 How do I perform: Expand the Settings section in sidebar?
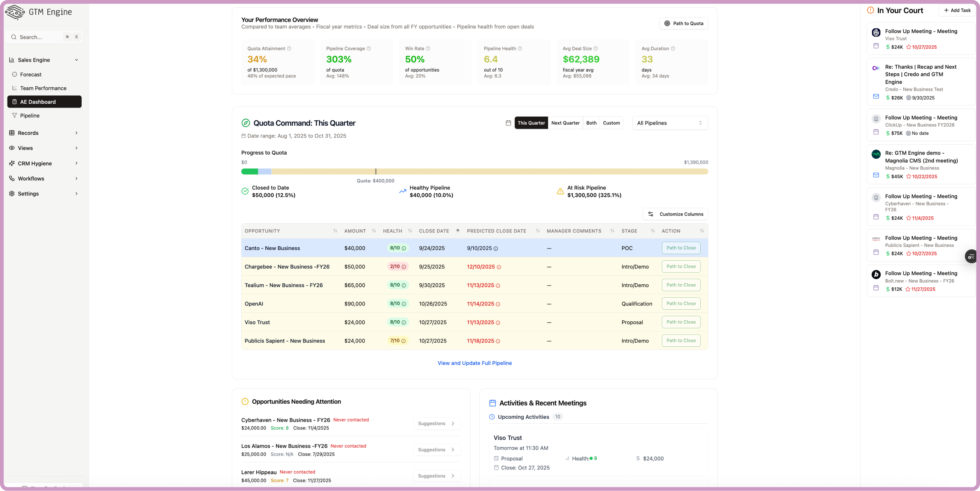pos(28,193)
